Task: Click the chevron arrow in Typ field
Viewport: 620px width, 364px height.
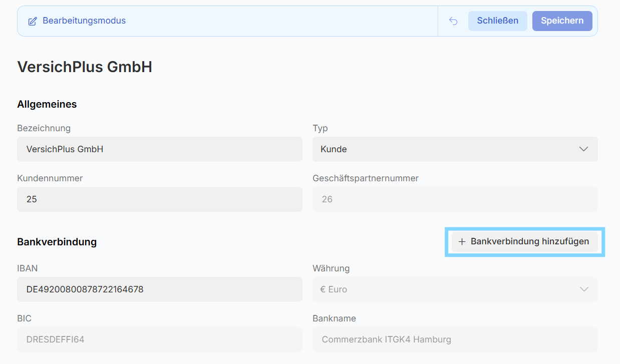Action: [x=583, y=149]
